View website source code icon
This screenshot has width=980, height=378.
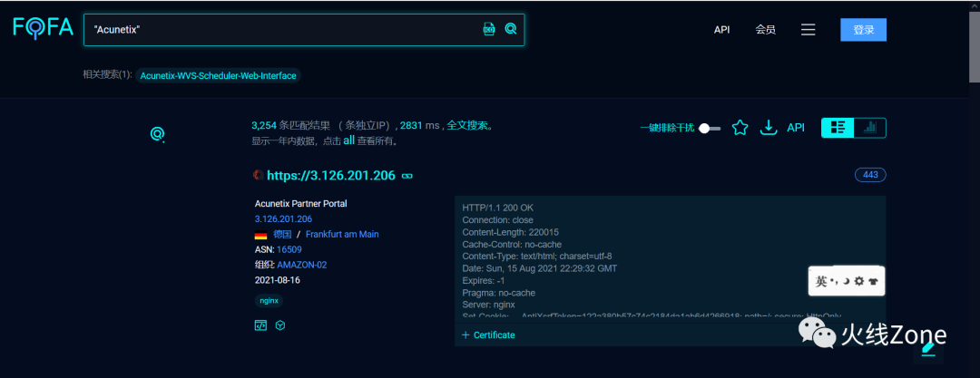point(260,325)
